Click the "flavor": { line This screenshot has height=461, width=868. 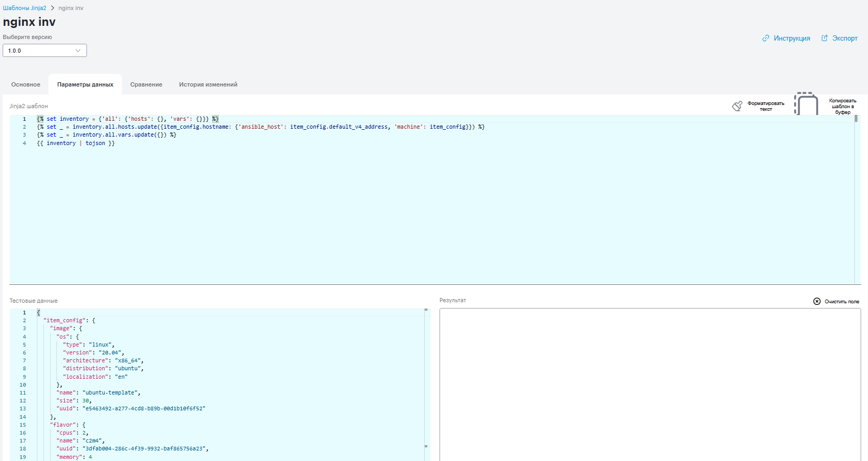tap(67, 425)
